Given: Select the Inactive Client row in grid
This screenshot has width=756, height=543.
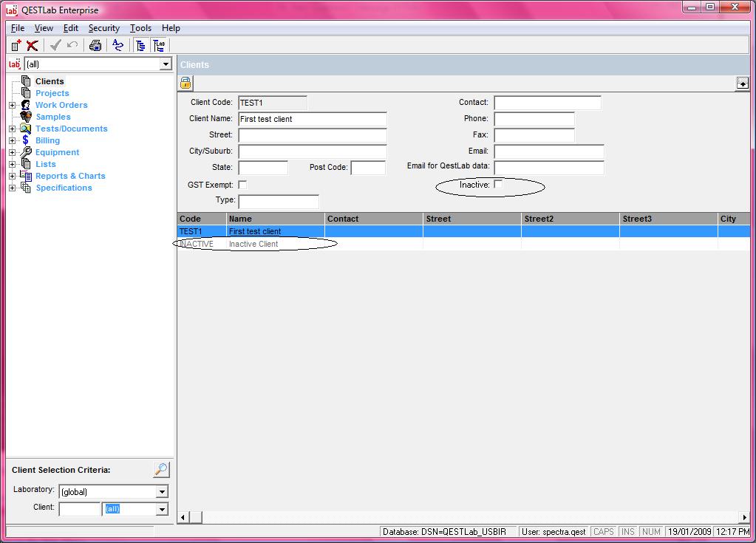Looking at the screenshot, I should pos(253,244).
